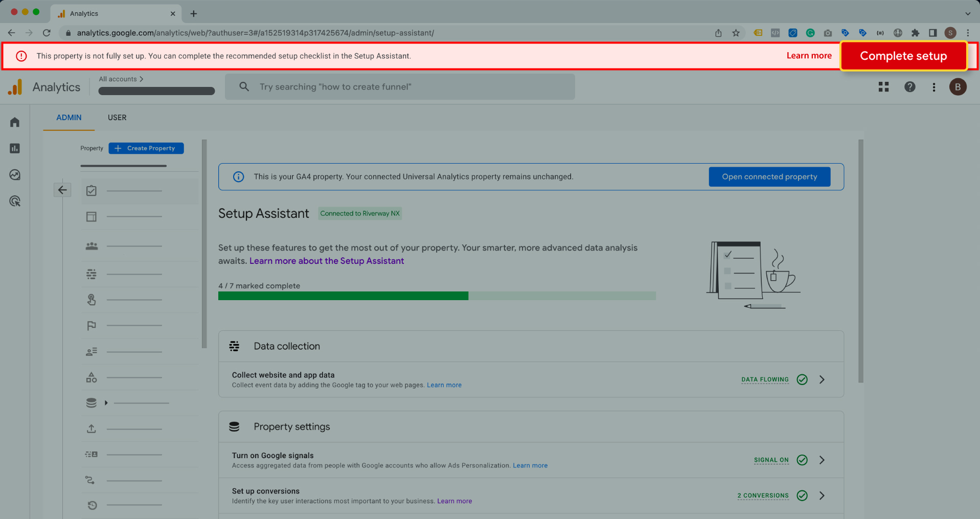Open Learn more link in red banner
The width and height of the screenshot is (980, 519).
click(809, 56)
